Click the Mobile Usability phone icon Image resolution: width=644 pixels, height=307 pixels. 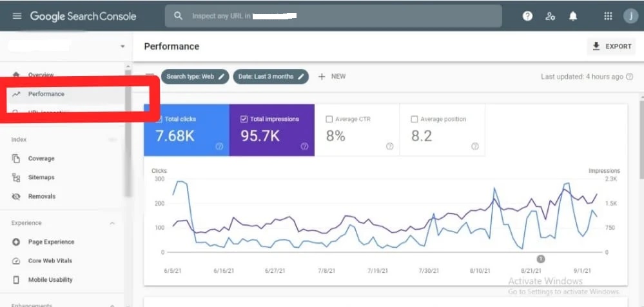16,280
